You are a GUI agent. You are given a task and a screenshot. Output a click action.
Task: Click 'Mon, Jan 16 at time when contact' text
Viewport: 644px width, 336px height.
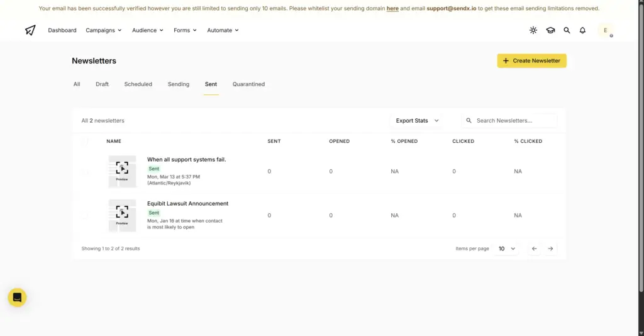click(x=185, y=221)
